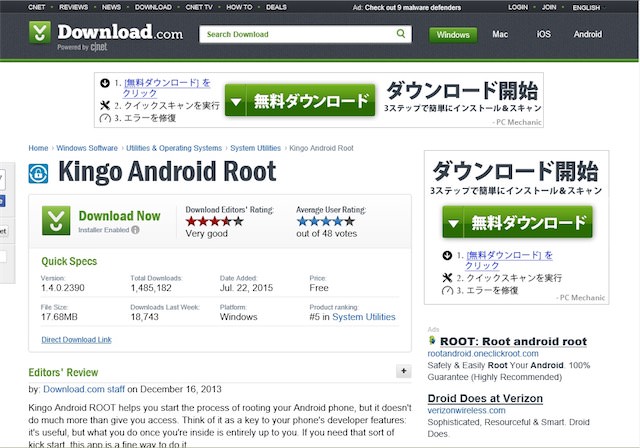Image resolution: width=640 pixels, height=448 pixels.
Task: Open CNET TV in the top navigation
Action: tap(199, 7)
